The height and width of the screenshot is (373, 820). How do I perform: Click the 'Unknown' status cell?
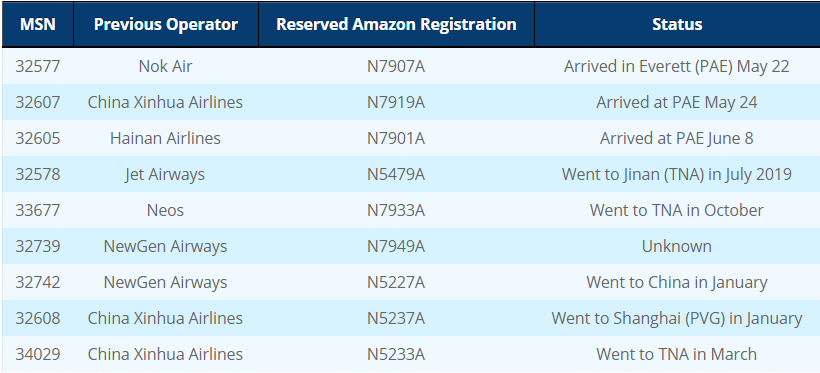[677, 246]
